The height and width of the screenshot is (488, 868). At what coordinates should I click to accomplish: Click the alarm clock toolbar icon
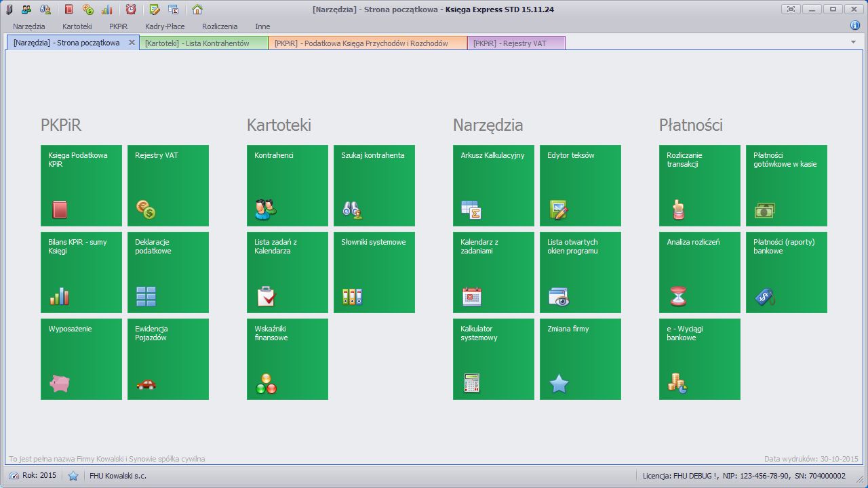click(131, 9)
